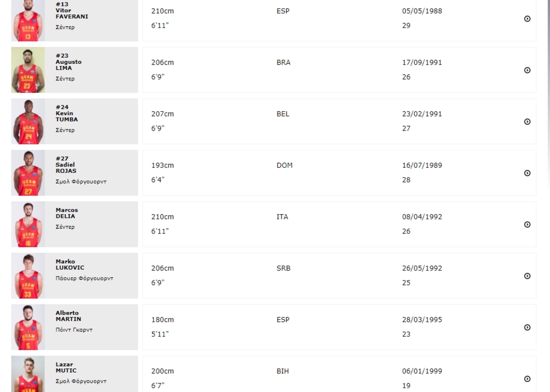Select the row showing 206cm BRA 17/09/1991
The height and width of the screenshot is (392, 550).
(340, 70)
